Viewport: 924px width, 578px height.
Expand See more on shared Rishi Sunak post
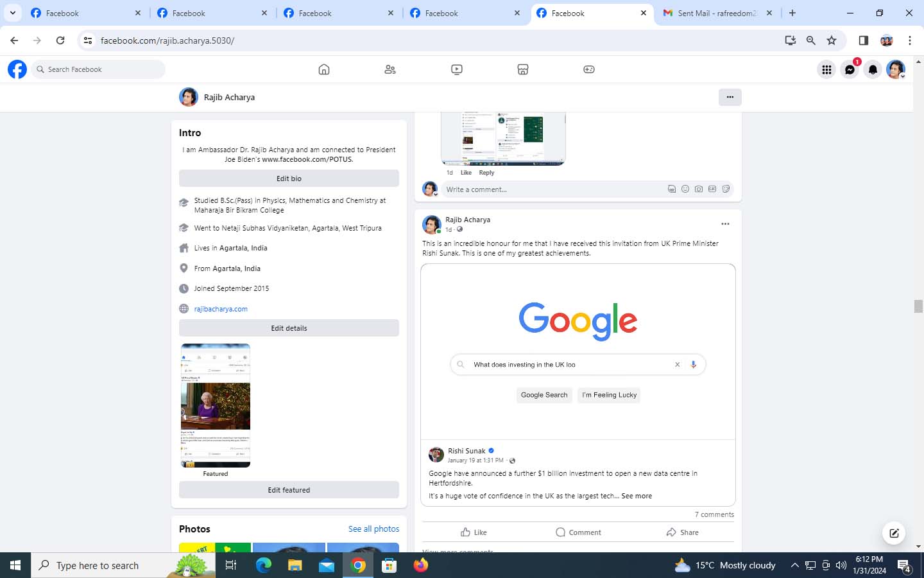(x=637, y=496)
